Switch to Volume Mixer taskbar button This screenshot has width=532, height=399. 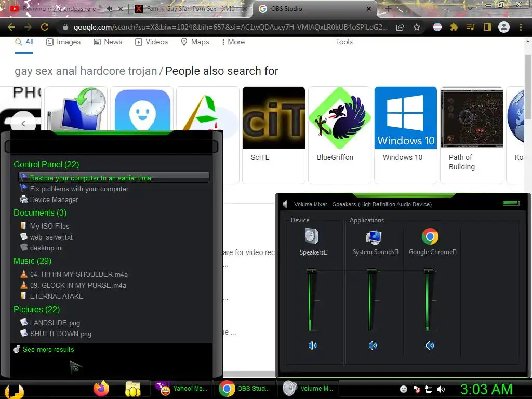coord(308,389)
